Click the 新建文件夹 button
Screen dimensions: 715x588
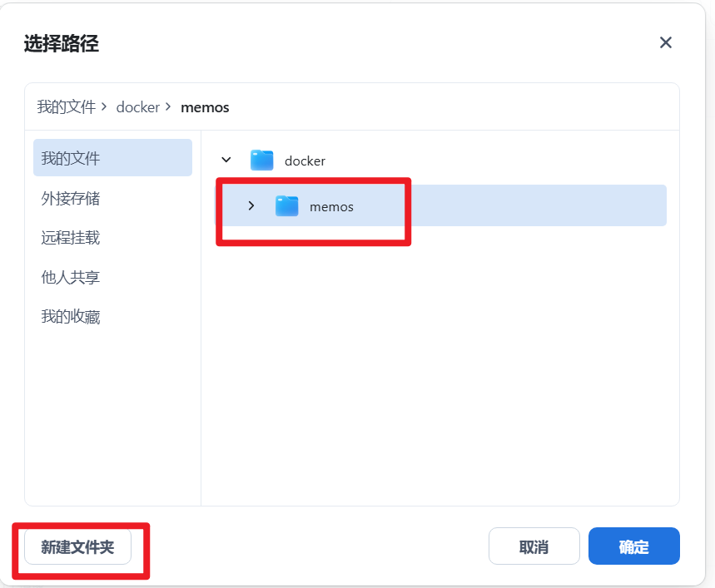click(77, 547)
